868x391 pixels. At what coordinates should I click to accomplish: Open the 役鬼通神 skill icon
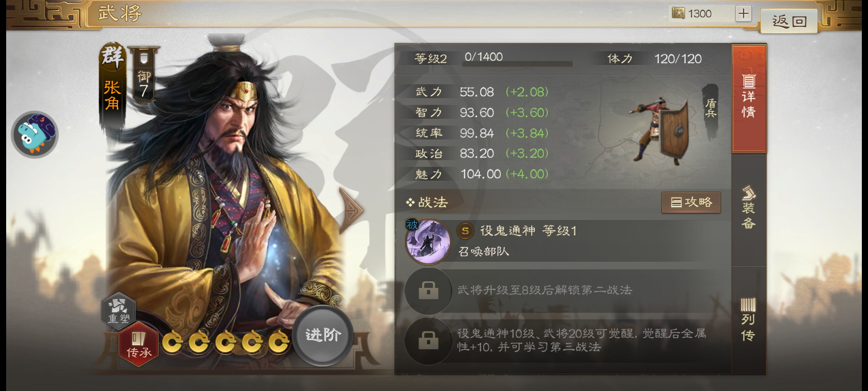pyautogui.click(x=429, y=242)
